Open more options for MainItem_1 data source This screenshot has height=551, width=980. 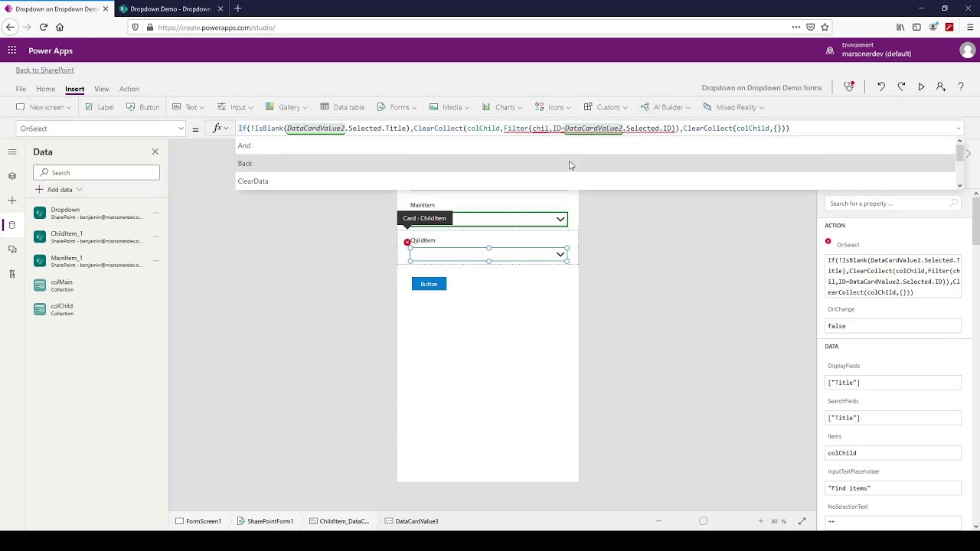[x=155, y=261]
